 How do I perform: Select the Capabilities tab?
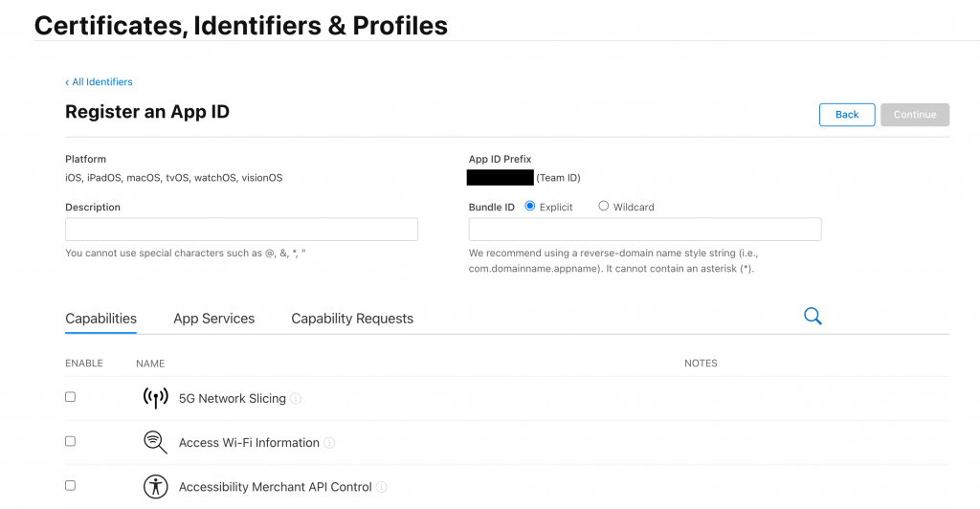(100, 319)
